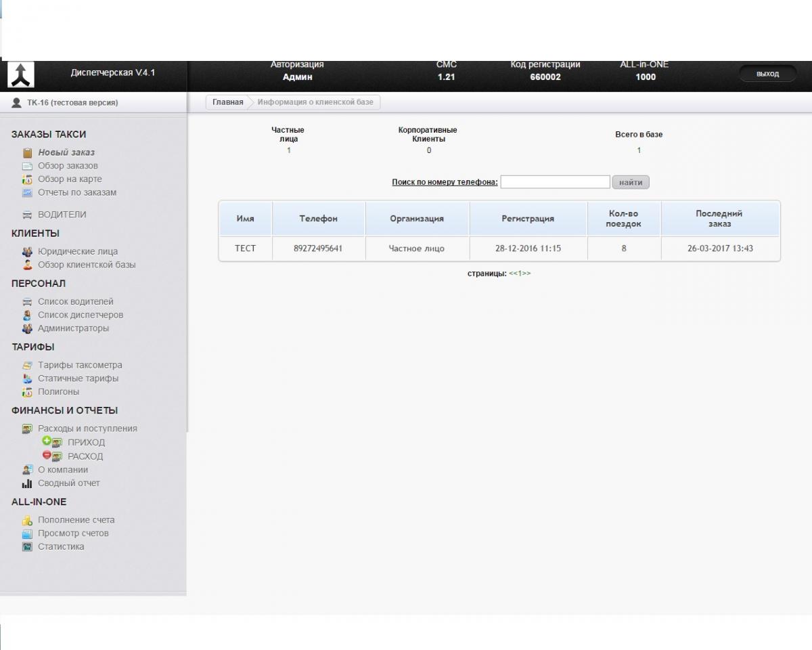Image resolution: width=812 pixels, height=650 pixels.
Task: Click the Отчеты по заказам icon
Action: coord(27,193)
